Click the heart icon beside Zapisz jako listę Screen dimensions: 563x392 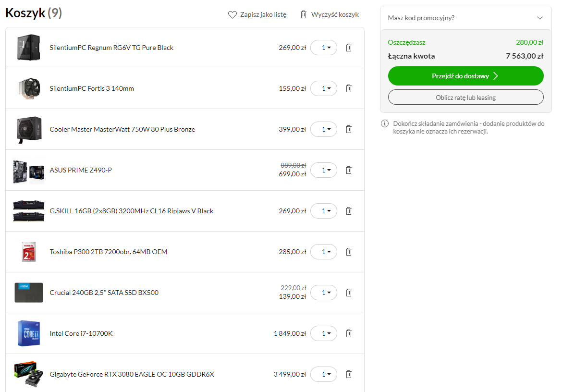(233, 15)
